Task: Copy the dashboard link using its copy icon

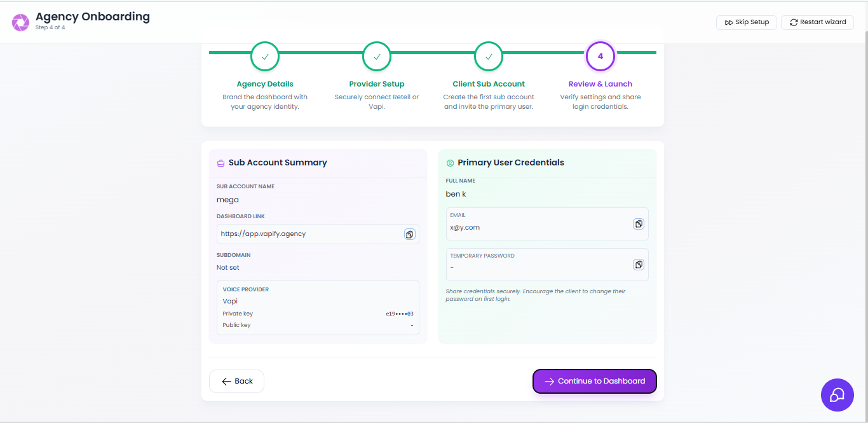Action: click(410, 234)
